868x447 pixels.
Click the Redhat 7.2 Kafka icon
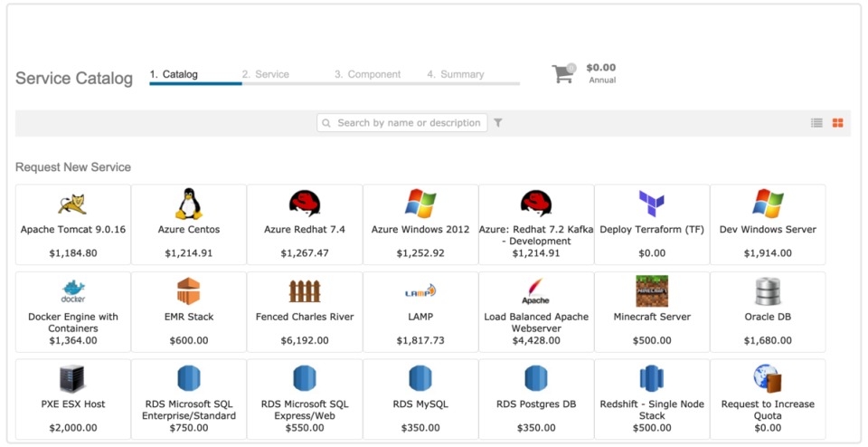coord(536,204)
